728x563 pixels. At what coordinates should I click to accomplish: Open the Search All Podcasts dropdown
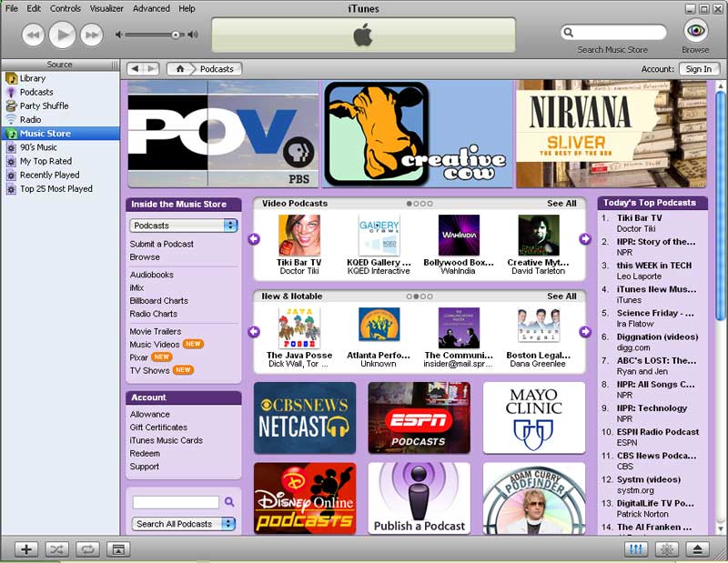[184, 524]
